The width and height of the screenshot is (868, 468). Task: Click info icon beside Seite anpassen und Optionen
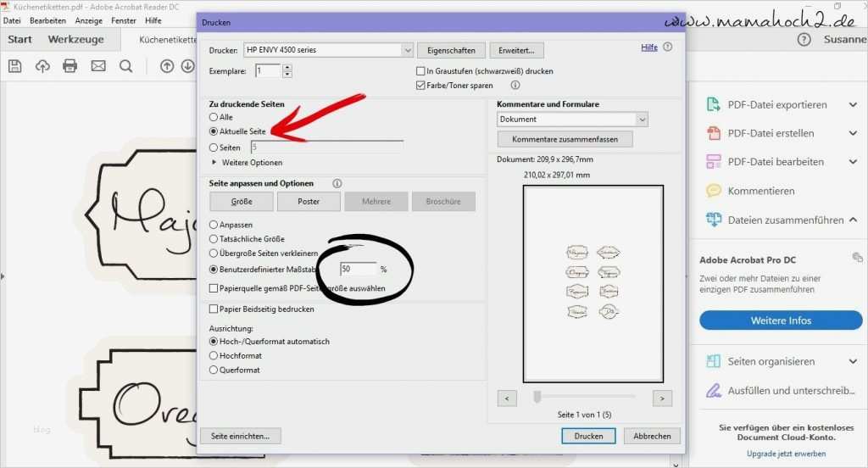coord(337,183)
